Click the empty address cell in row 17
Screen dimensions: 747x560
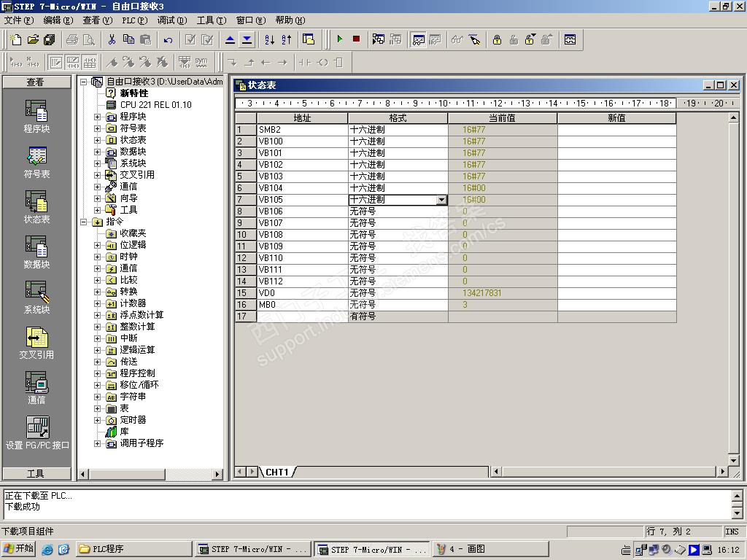[x=303, y=316]
